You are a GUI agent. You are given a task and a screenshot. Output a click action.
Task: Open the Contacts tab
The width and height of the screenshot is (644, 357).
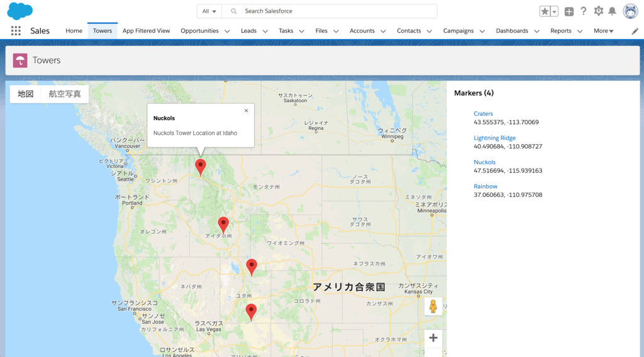coord(409,31)
